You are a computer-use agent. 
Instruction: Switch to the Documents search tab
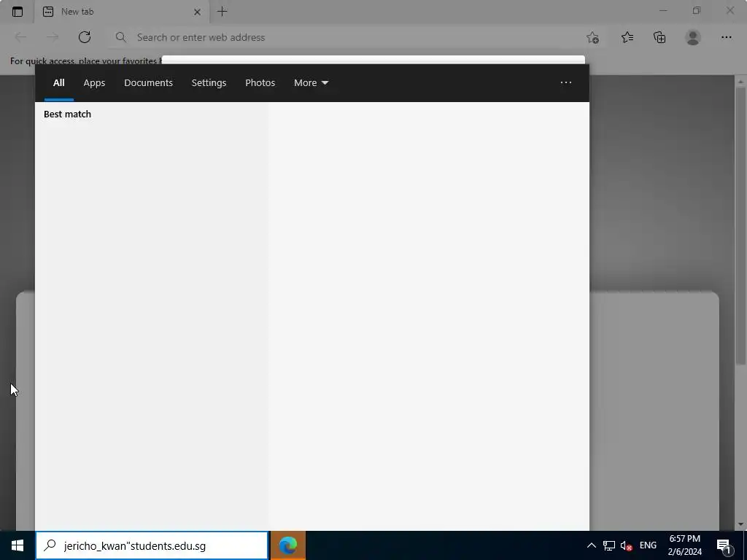pyautogui.click(x=148, y=83)
